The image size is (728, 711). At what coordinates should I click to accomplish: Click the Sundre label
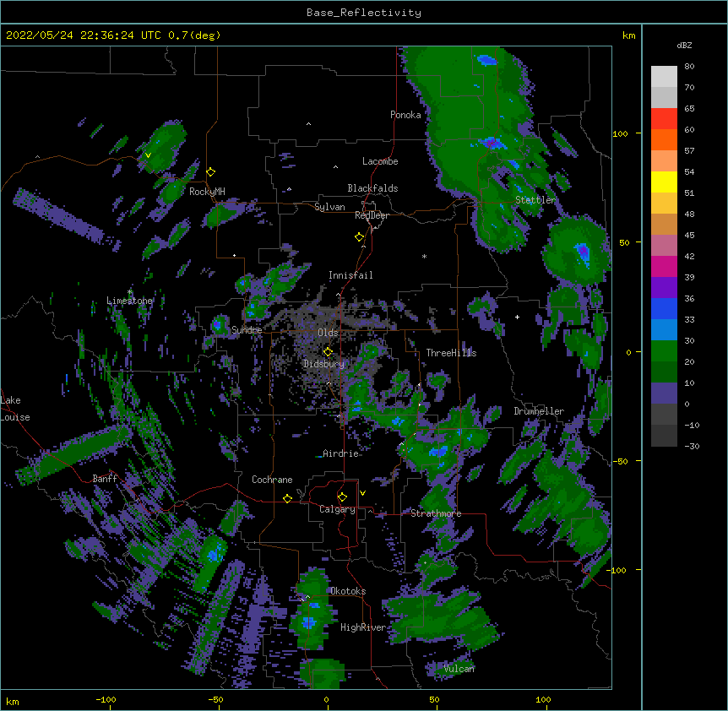pyautogui.click(x=247, y=330)
